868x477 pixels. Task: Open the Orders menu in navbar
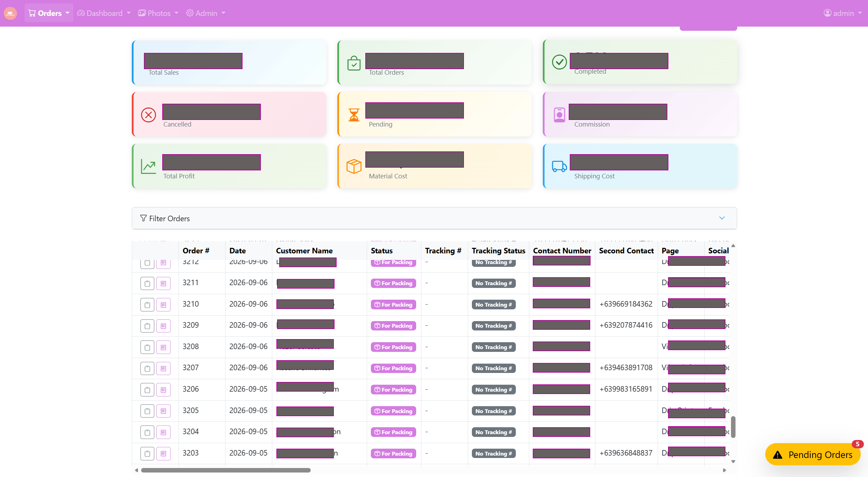click(49, 13)
